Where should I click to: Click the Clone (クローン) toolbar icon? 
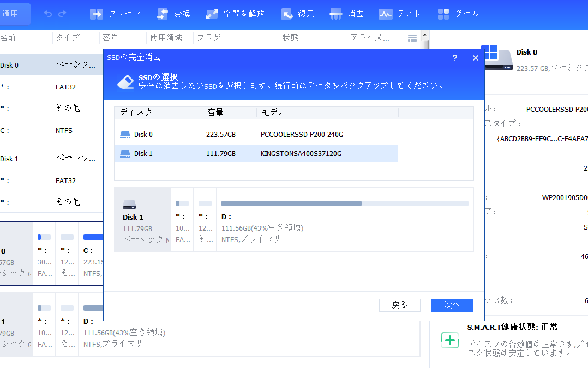(x=97, y=14)
